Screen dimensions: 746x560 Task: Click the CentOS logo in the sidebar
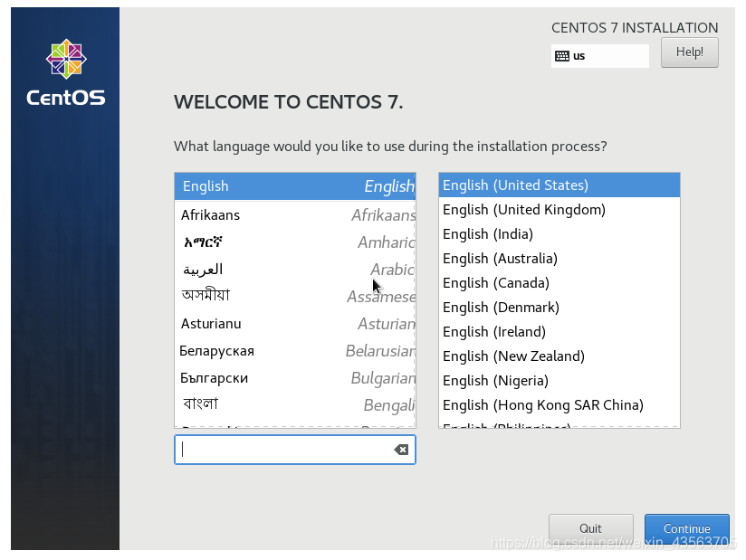coord(66,72)
